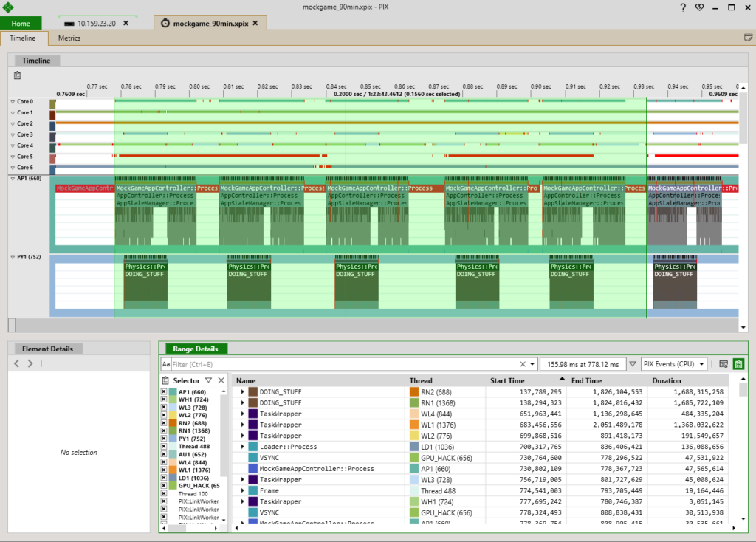Open the Home tab
Viewport: 756px width, 542px height.
21,24
